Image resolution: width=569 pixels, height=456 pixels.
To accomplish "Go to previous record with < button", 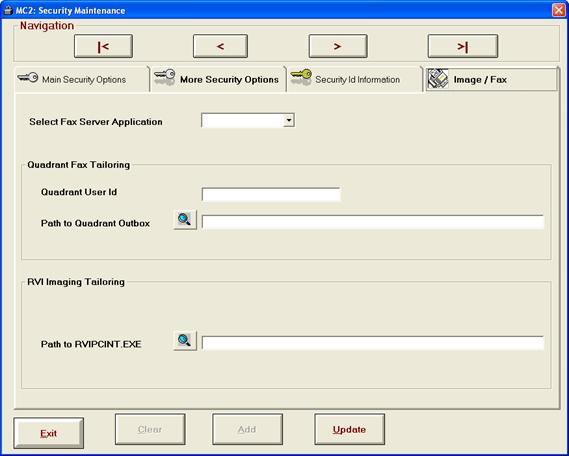I will point(220,46).
